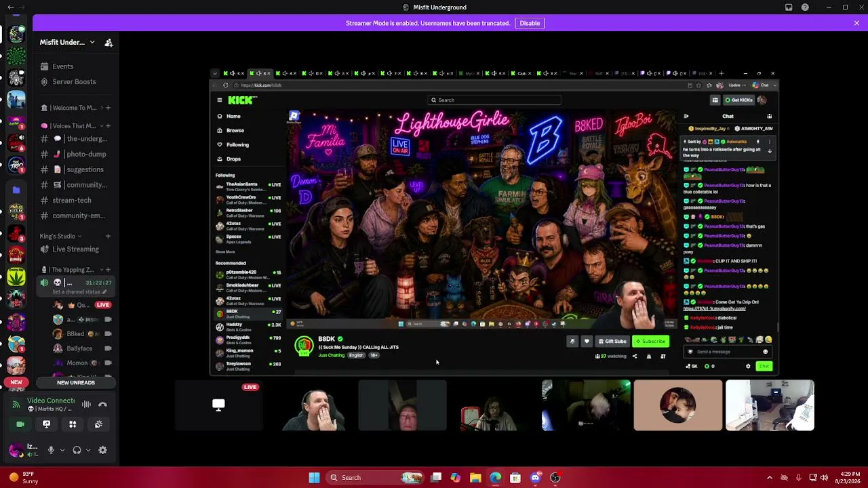Open the invite members icon beside server name

click(x=108, y=43)
